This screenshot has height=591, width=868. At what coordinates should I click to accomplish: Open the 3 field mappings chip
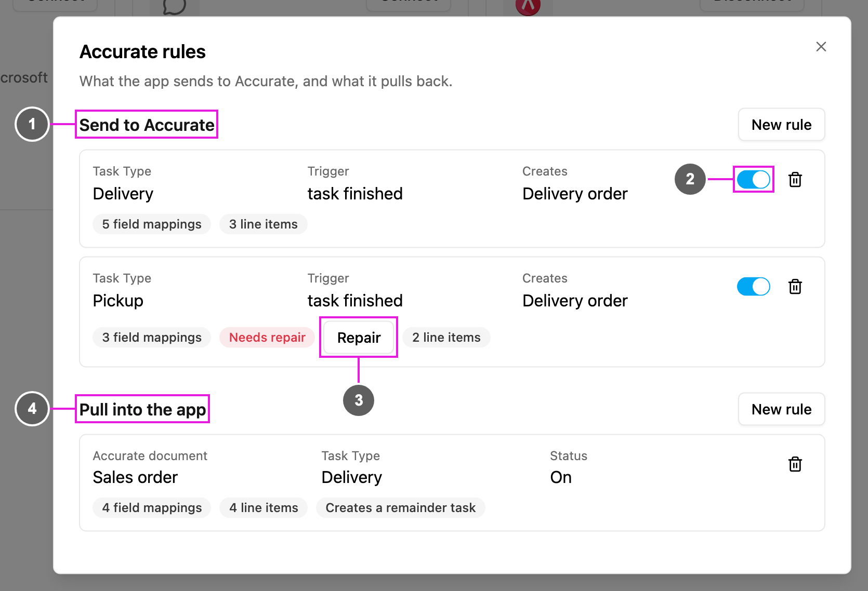[x=152, y=338]
